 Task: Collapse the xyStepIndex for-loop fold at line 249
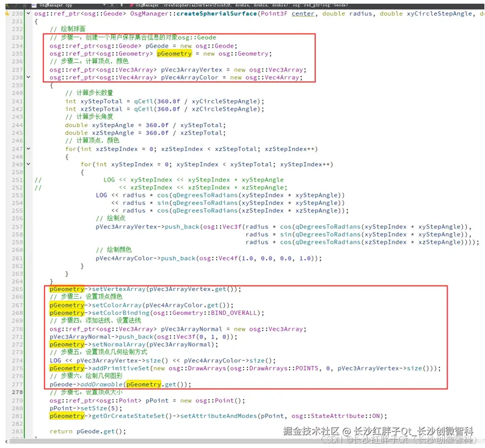point(28,164)
